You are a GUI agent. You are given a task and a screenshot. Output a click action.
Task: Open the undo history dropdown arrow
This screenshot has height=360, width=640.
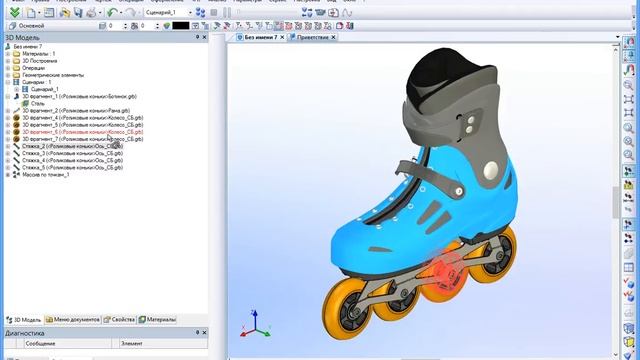[x=121, y=13]
